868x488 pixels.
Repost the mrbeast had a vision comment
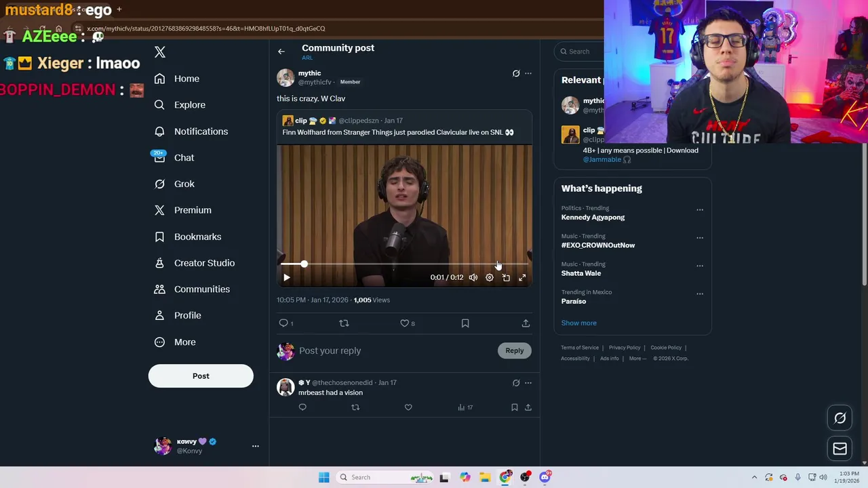click(x=355, y=407)
